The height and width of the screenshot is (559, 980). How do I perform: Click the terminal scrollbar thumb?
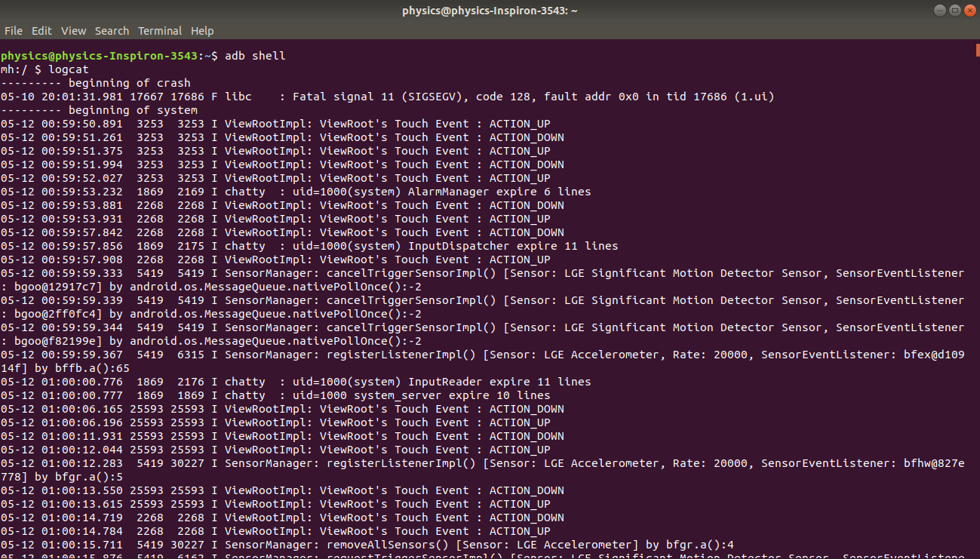click(x=978, y=50)
